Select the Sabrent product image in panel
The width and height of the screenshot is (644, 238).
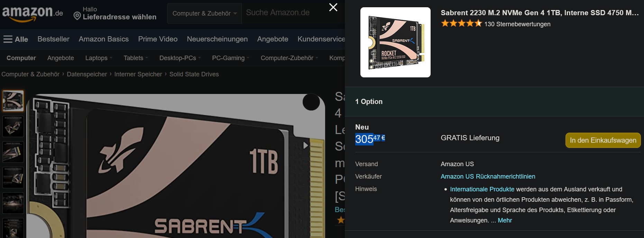395,42
